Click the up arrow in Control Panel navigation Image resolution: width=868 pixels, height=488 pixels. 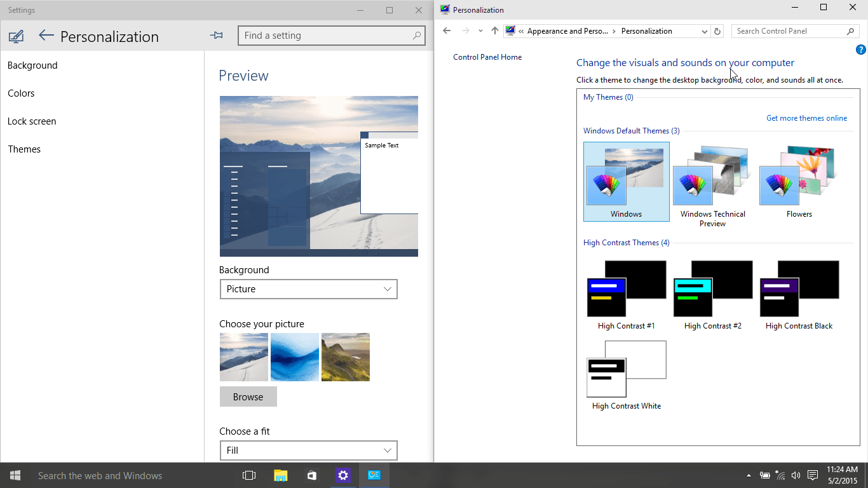tap(495, 30)
